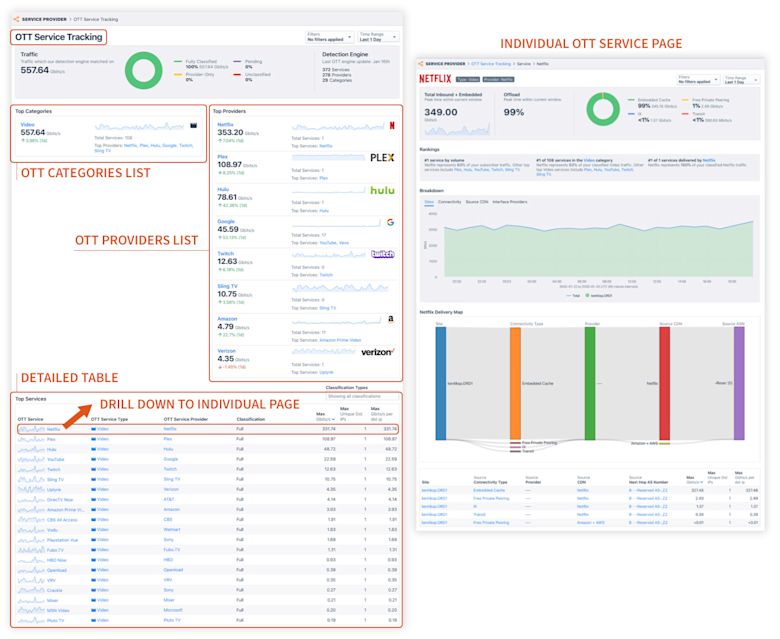Open the Sling TV provider name link in Top Providers
Viewport: 780px width, 639px height.
[x=227, y=286]
